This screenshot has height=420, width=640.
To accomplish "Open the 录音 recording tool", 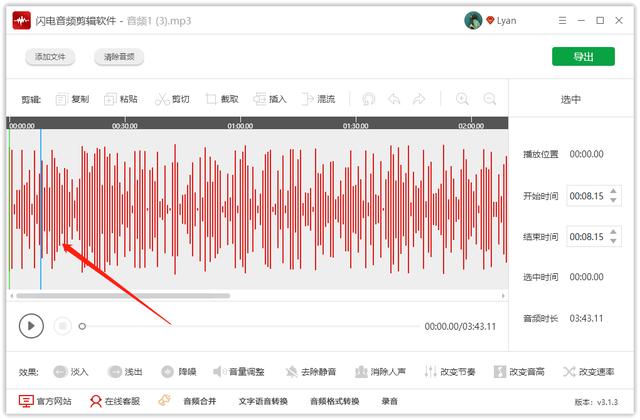I will coord(389,401).
